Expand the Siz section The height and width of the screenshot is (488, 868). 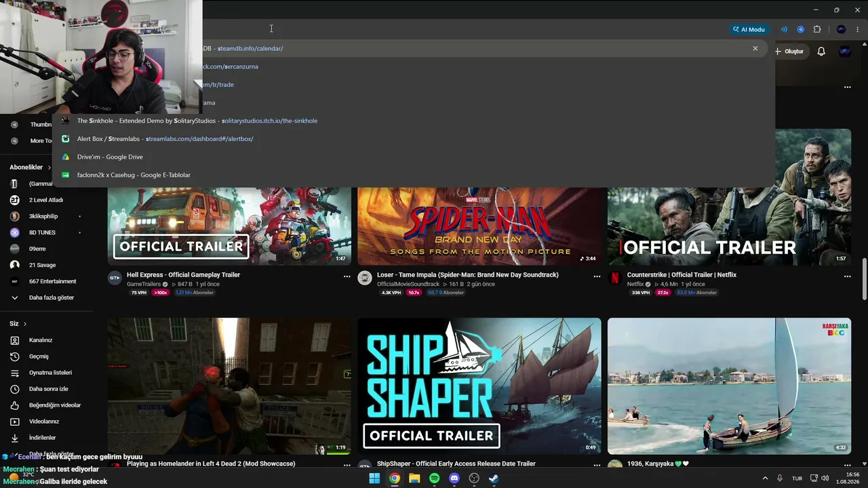pos(18,324)
